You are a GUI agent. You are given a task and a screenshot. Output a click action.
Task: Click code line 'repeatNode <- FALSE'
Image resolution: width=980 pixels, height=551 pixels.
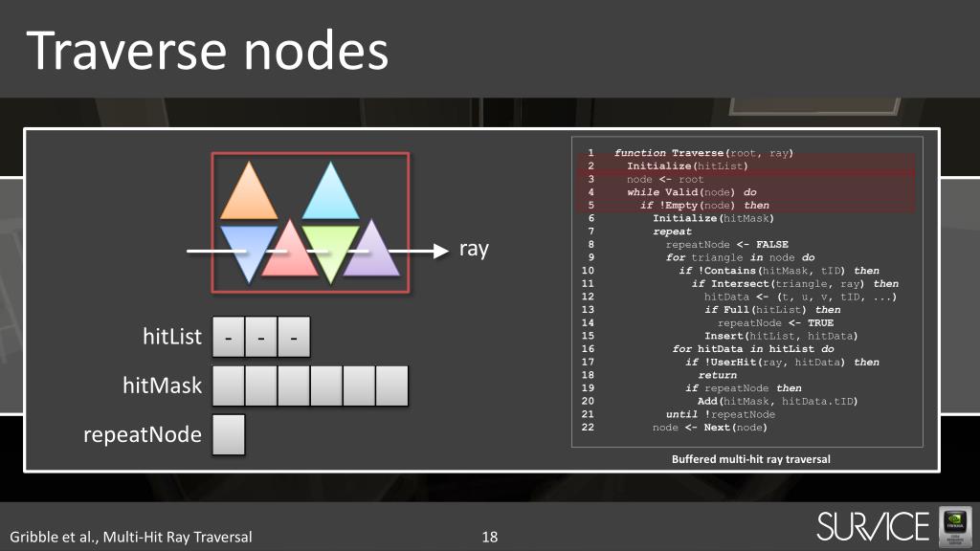(727, 245)
